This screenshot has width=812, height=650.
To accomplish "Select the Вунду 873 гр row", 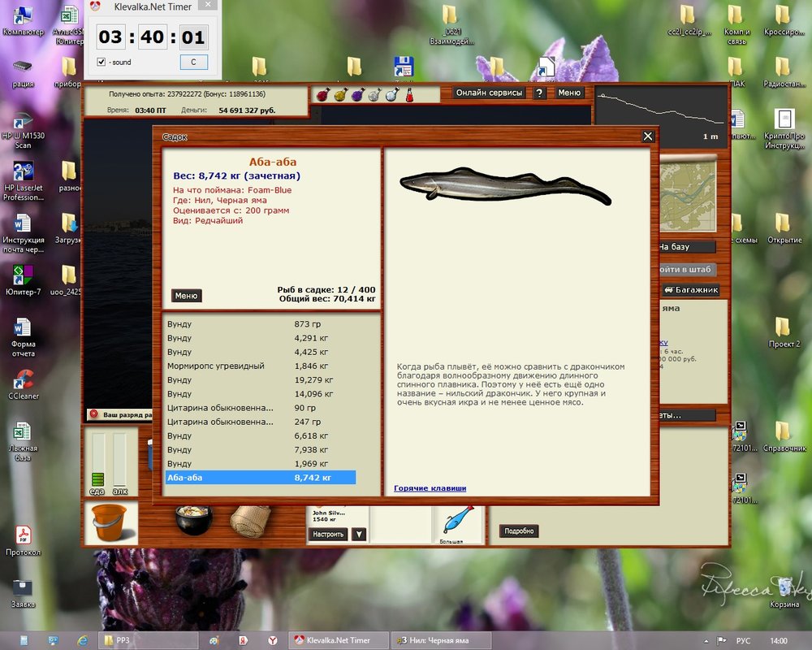I will point(261,324).
